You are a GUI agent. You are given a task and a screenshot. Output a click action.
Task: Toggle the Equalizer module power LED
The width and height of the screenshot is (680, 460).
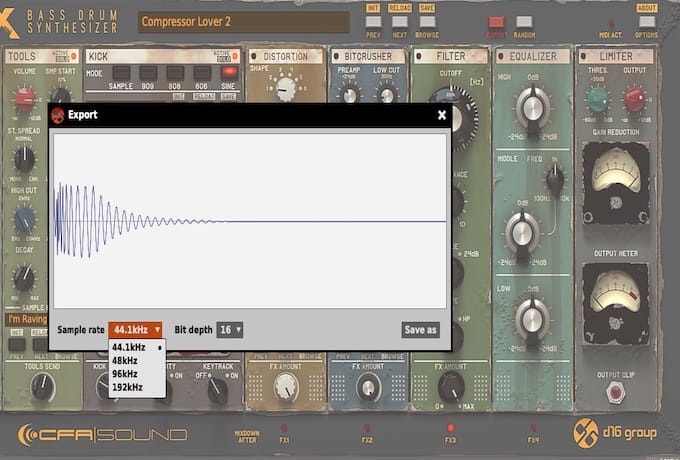[x=501, y=56]
